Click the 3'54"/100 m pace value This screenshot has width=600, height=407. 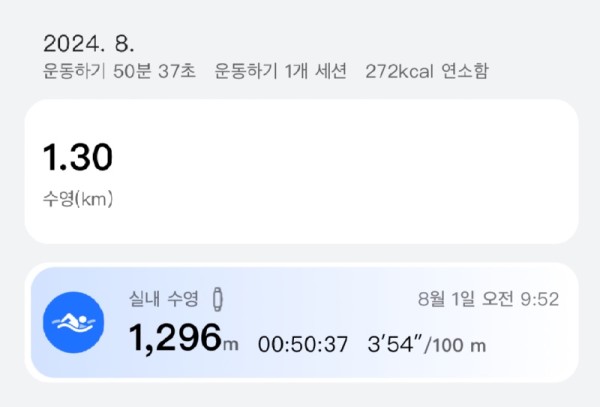pyautogui.click(x=427, y=344)
